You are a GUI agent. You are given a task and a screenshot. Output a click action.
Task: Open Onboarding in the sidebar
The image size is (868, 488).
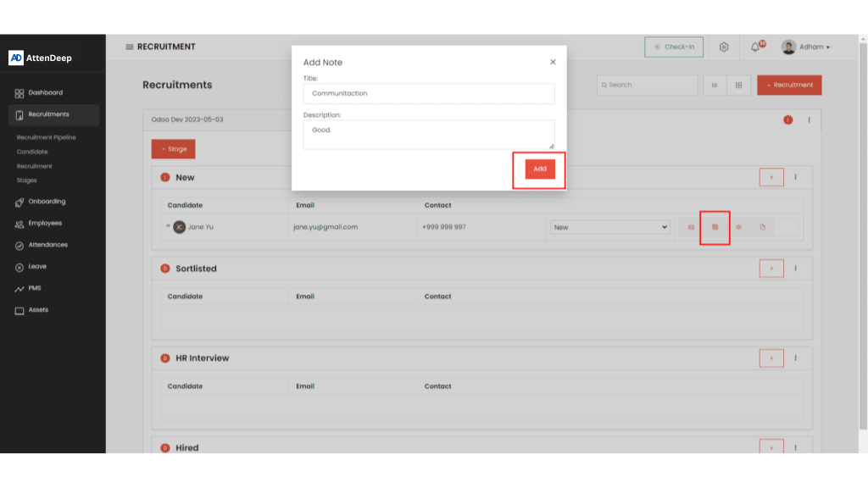point(47,202)
